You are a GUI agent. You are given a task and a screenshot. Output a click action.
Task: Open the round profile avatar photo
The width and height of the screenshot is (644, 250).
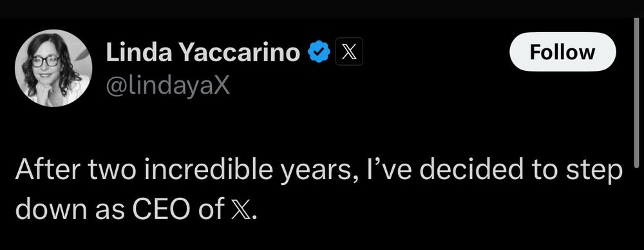pyautogui.click(x=53, y=68)
